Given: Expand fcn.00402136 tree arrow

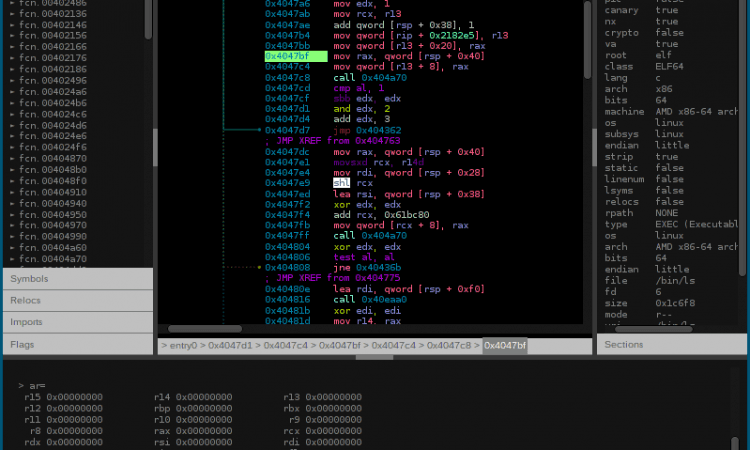Looking at the screenshot, I should (x=12, y=14).
